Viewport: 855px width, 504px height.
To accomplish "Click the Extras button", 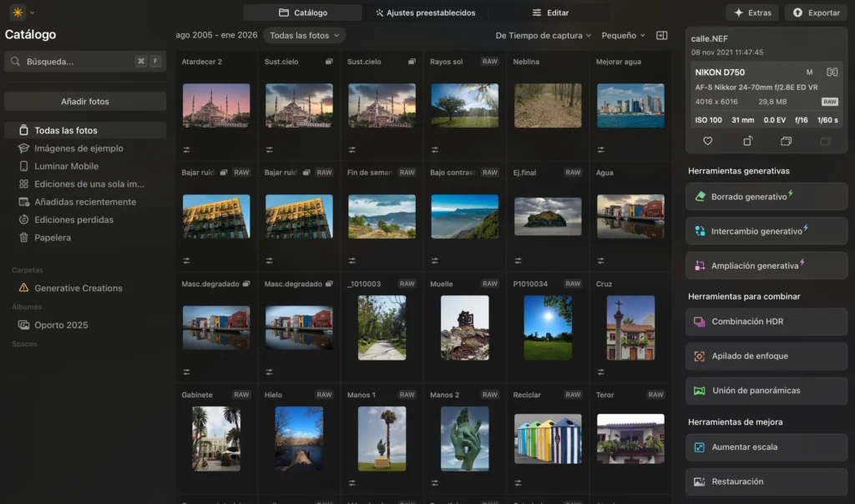I will pyautogui.click(x=752, y=13).
